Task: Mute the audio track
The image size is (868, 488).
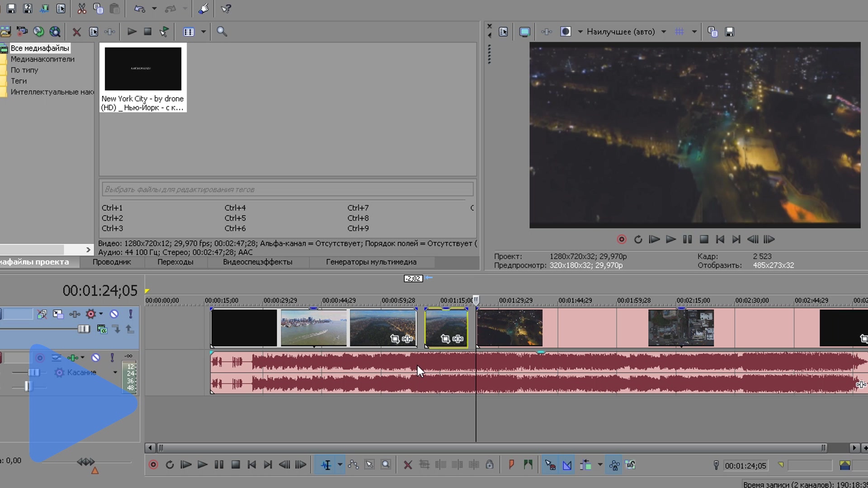Action: [x=95, y=358]
